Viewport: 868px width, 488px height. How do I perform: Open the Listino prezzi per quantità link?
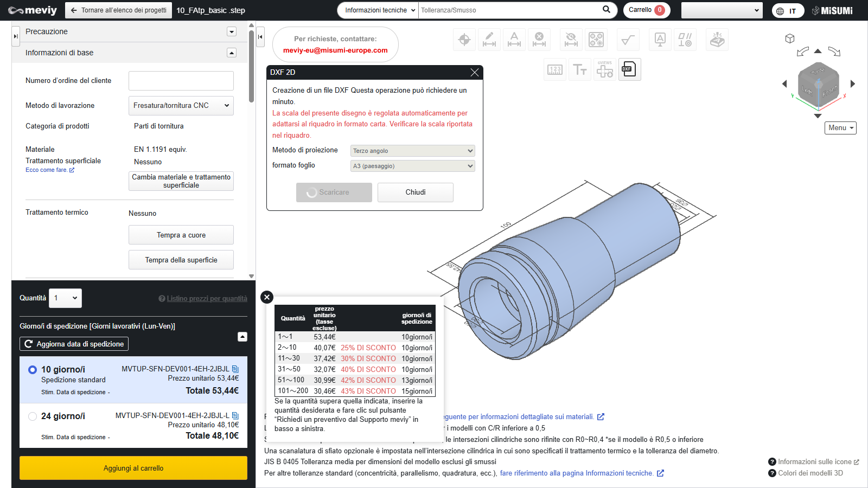[x=206, y=299]
